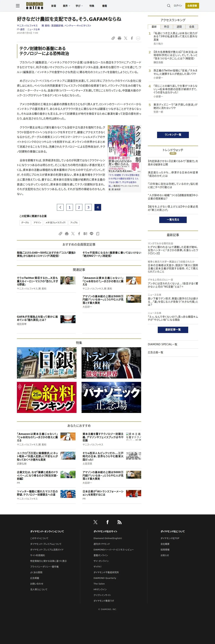Switch ranking to the 週間 tab
The image size is (215, 644).
click(x=179, y=27)
